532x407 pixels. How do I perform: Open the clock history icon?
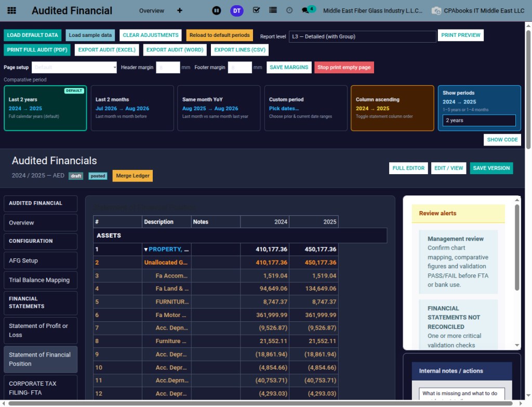289,10
